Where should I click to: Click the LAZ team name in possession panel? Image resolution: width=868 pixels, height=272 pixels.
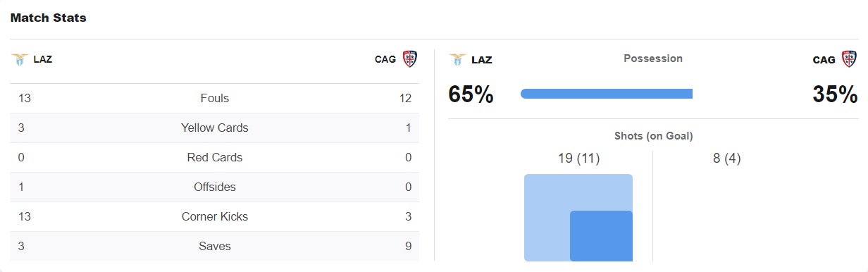(x=482, y=60)
